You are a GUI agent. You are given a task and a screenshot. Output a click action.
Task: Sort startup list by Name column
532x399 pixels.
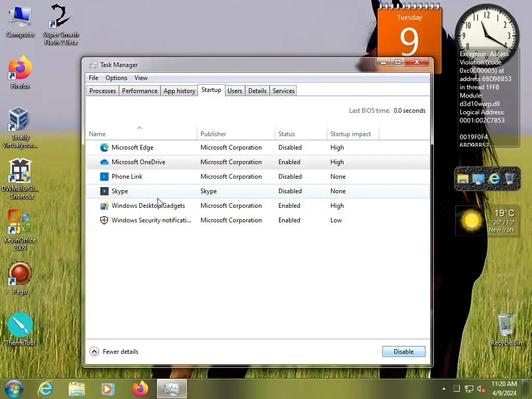(141, 134)
